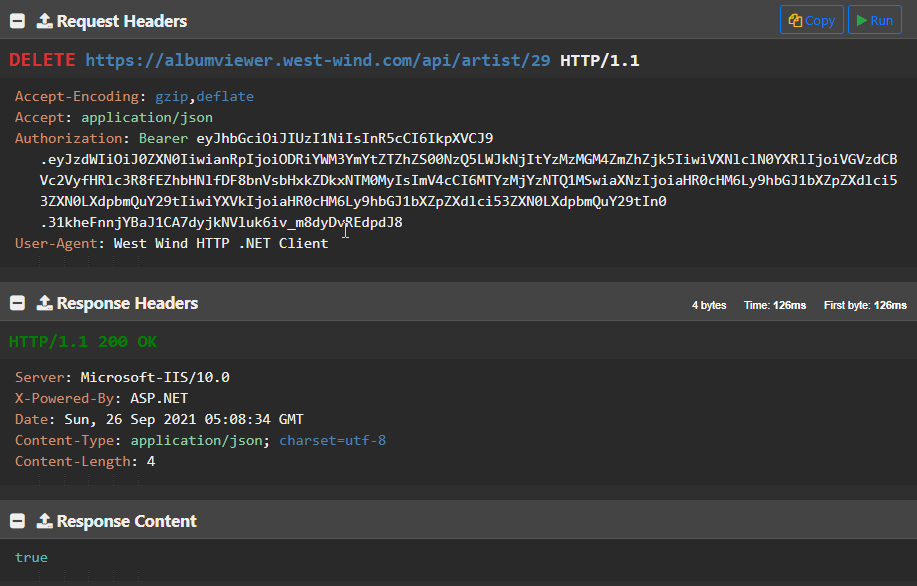Click the charset=utf-8 Content-Type value
917x586 pixels.
click(332, 440)
